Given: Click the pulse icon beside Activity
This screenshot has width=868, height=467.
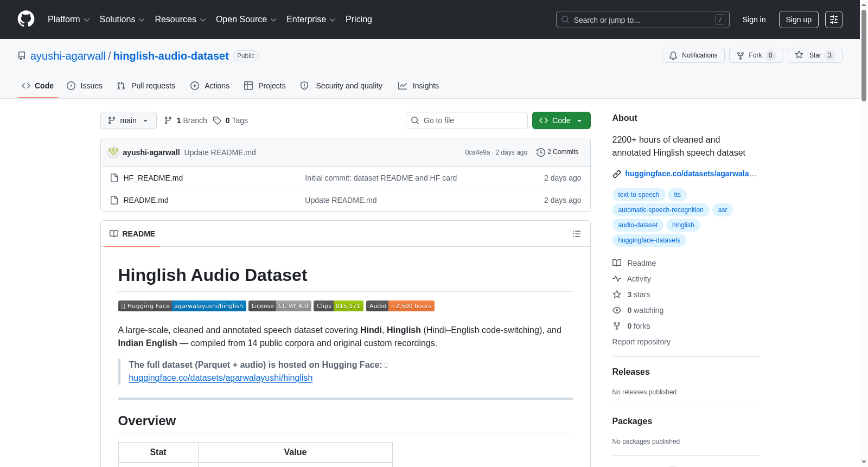Looking at the screenshot, I should (617, 279).
